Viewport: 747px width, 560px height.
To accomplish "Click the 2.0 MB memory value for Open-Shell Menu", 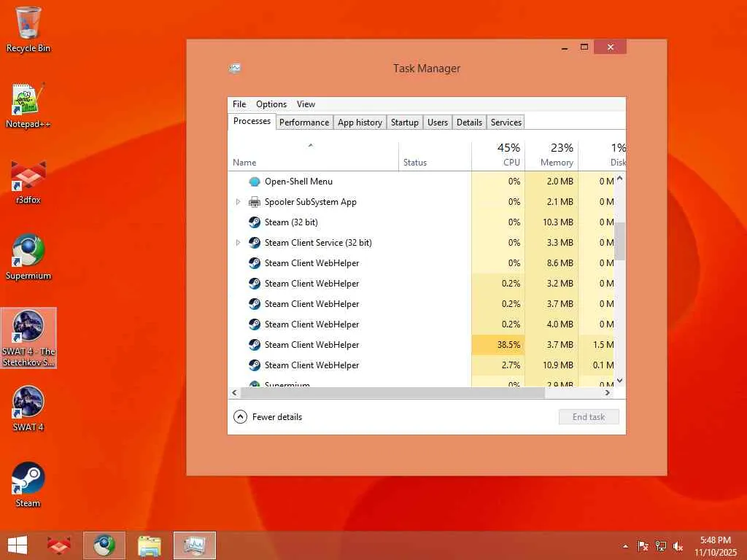I will [x=560, y=182].
